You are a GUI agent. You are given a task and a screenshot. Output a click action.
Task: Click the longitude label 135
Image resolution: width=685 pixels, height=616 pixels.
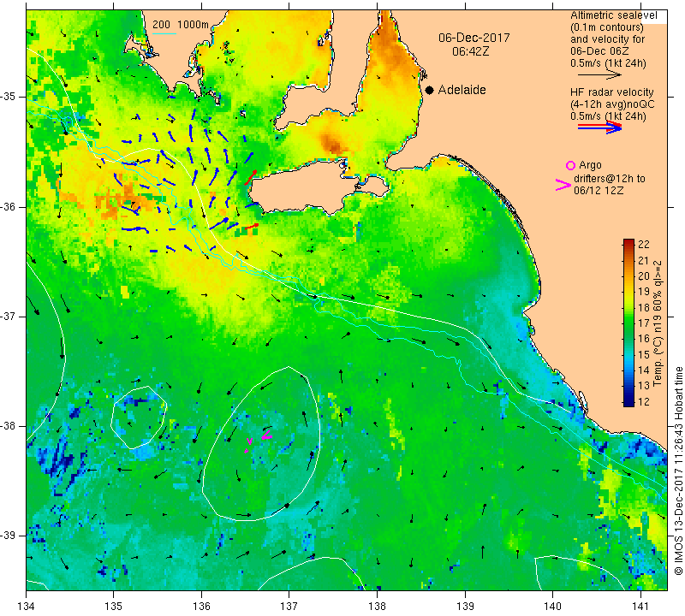click(114, 607)
